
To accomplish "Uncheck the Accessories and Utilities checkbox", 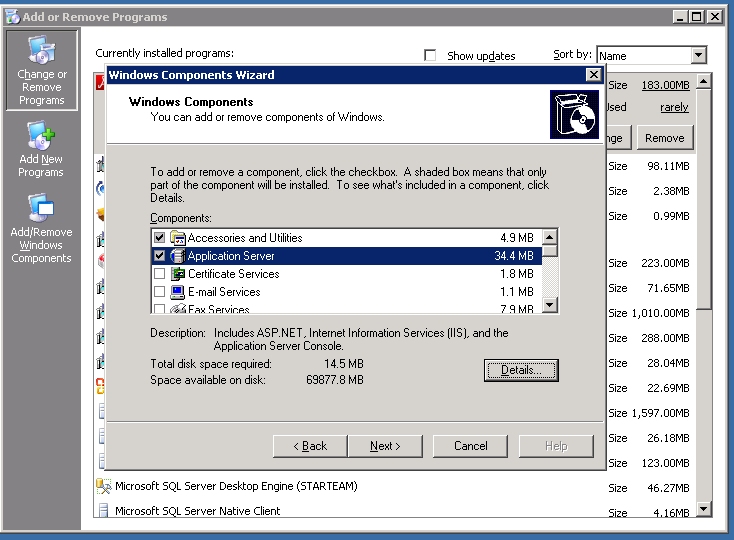I will 159,238.
